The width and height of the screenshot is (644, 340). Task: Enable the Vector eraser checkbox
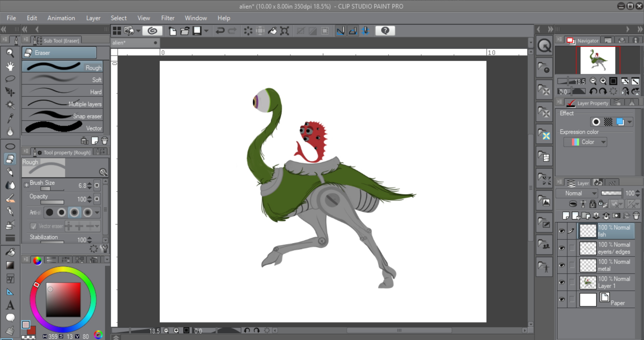33,226
